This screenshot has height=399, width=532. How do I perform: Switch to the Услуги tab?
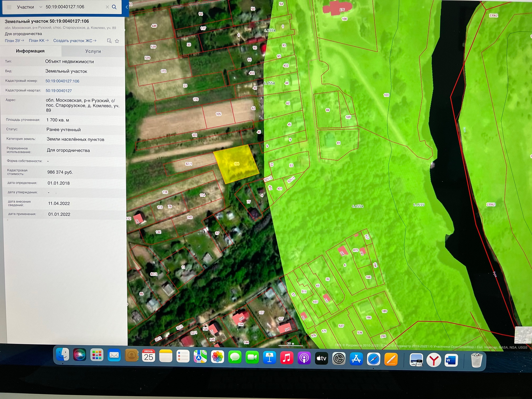93,51
